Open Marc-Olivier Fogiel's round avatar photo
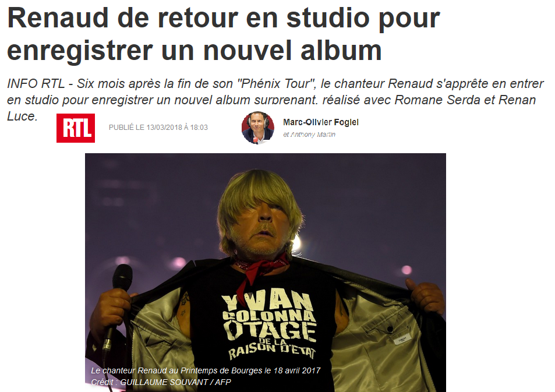Viewport: 555px width, 392px height. (257, 128)
